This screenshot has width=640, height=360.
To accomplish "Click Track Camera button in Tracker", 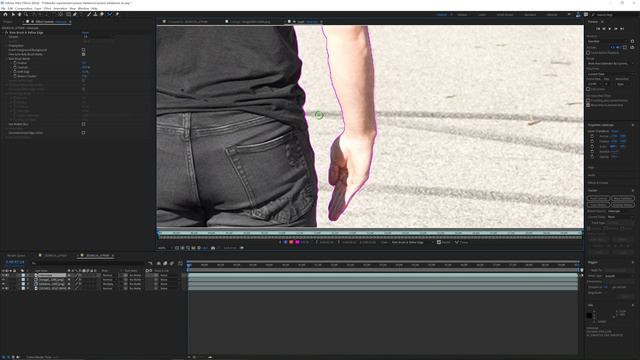I will tap(598, 198).
